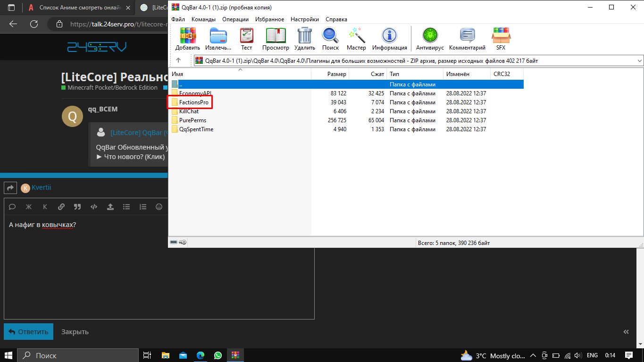
Task: Select the QqSpentTime folder
Action: [x=196, y=129]
